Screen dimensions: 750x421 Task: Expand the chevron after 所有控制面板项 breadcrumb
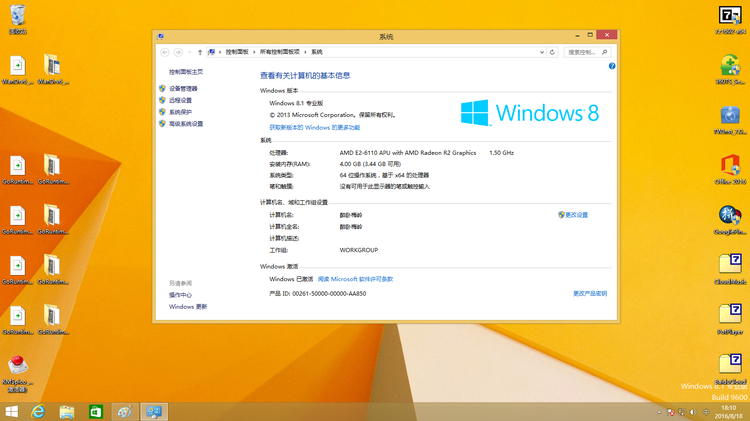[305, 52]
